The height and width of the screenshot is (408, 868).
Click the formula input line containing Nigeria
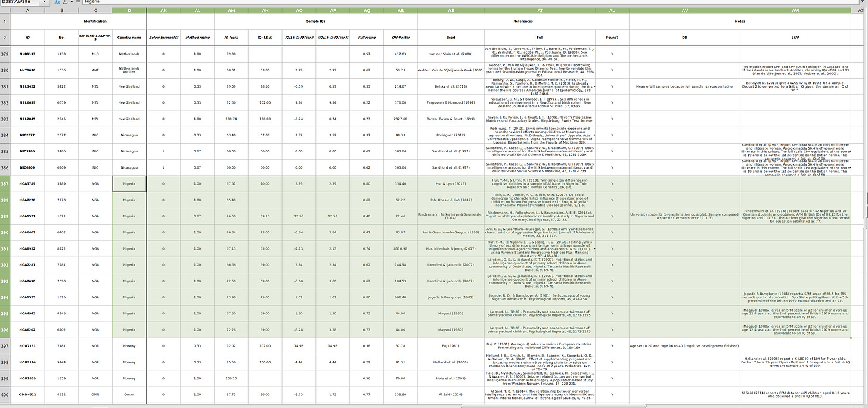[x=470, y=2]
